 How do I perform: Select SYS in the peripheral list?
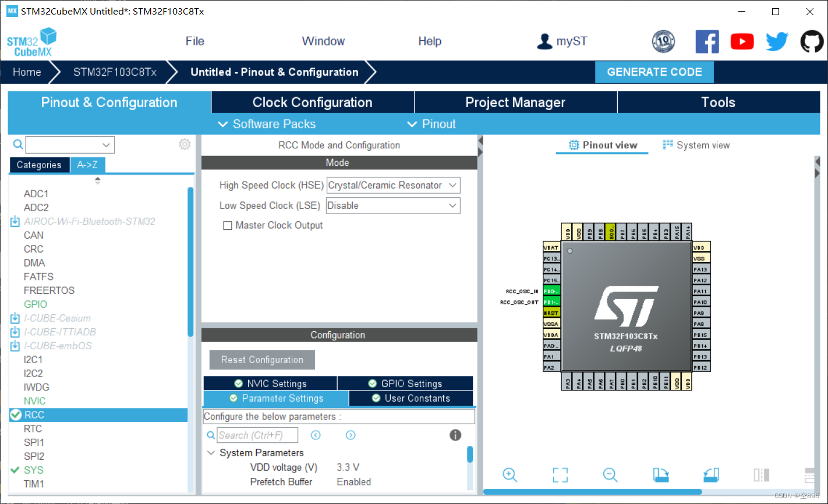[x=34, y=470]
